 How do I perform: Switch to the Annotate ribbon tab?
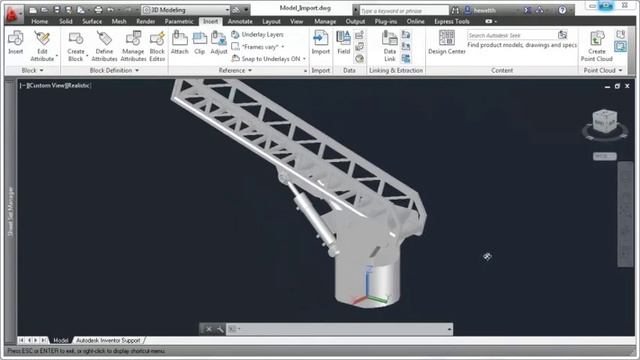[x=240, y=22]
